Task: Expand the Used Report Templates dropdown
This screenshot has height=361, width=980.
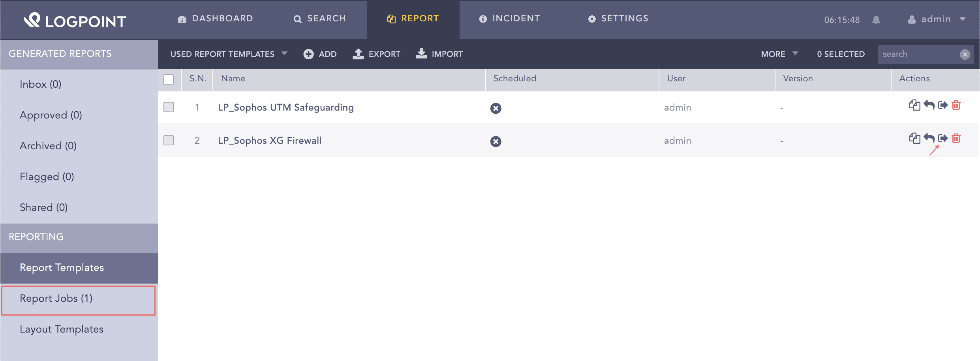Action: click(x=229, y=54)
